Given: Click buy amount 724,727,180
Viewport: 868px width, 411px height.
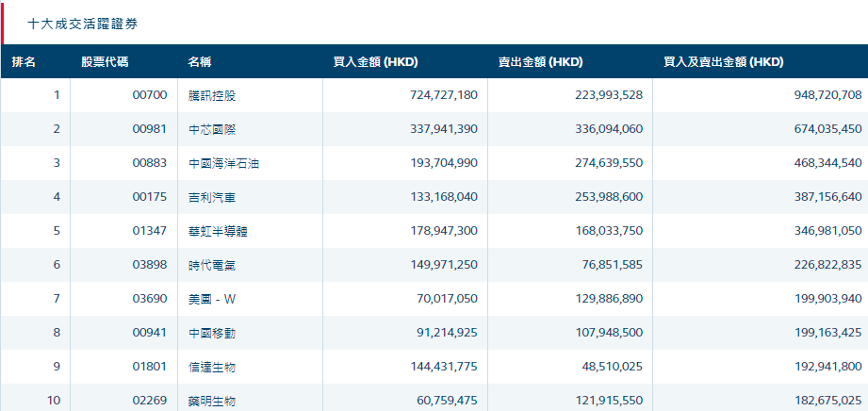Looking at the screenshot, I should 444,95.
